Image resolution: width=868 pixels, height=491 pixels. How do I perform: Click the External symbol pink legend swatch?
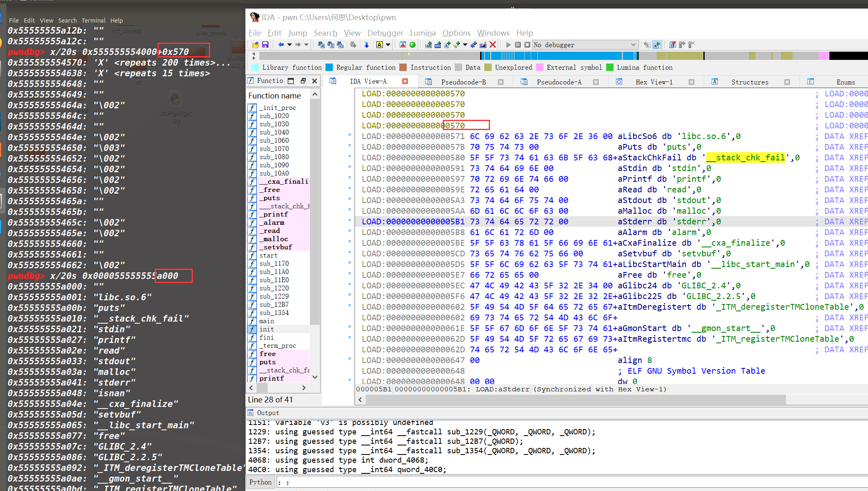540,67
